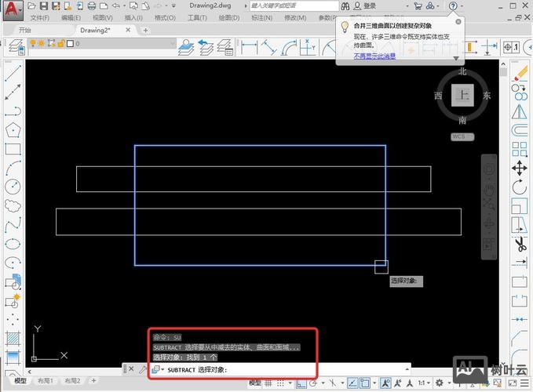
Task: Click the AutoCAD application menu logo
Action: point(11,9)
